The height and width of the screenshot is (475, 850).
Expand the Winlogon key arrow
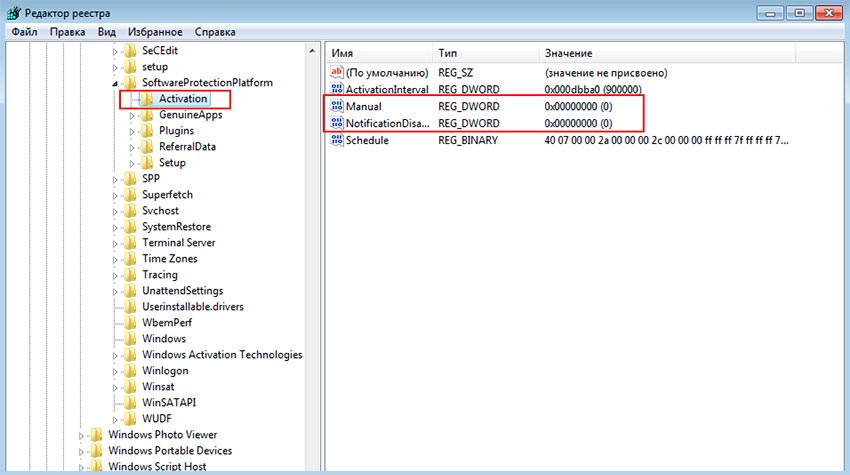coord(115,371)
